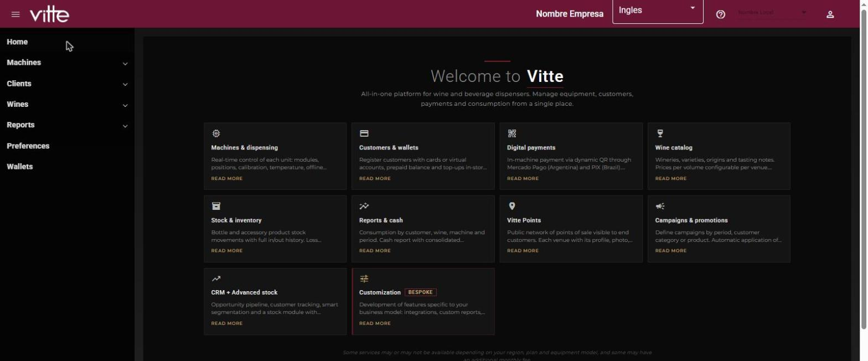Viewport: 868px width, 361px height.
Task: Click the Campaigns & promotions card title
Action: coord(691,220)
